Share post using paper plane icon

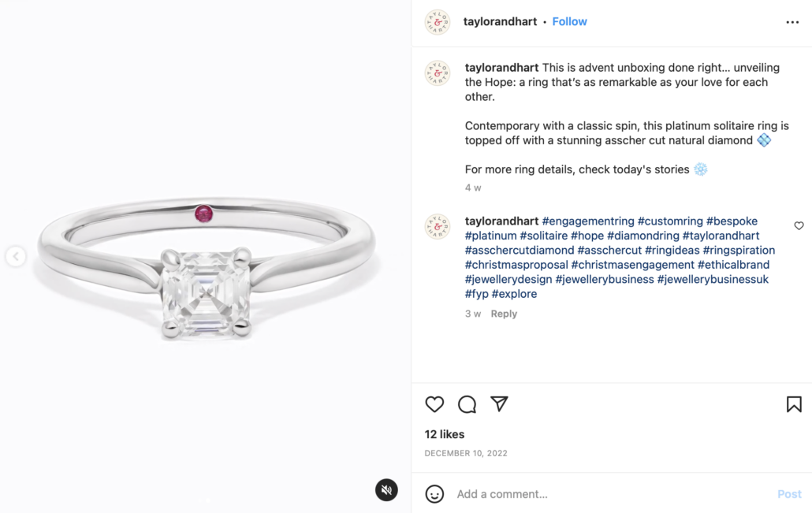click(x=499, y=403)
